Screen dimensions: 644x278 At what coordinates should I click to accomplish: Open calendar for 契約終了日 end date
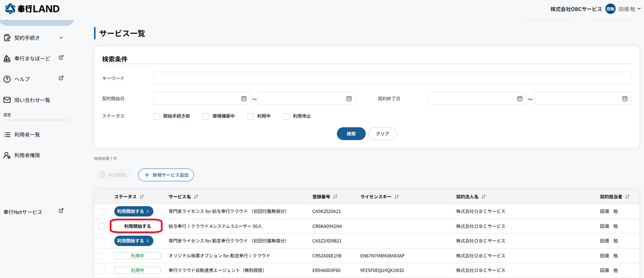625,98
